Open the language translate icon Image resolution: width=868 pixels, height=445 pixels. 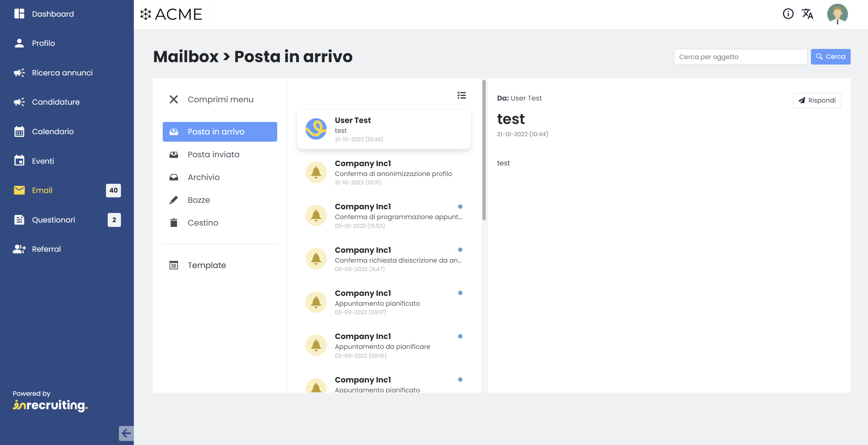click(x=808, y=14)
